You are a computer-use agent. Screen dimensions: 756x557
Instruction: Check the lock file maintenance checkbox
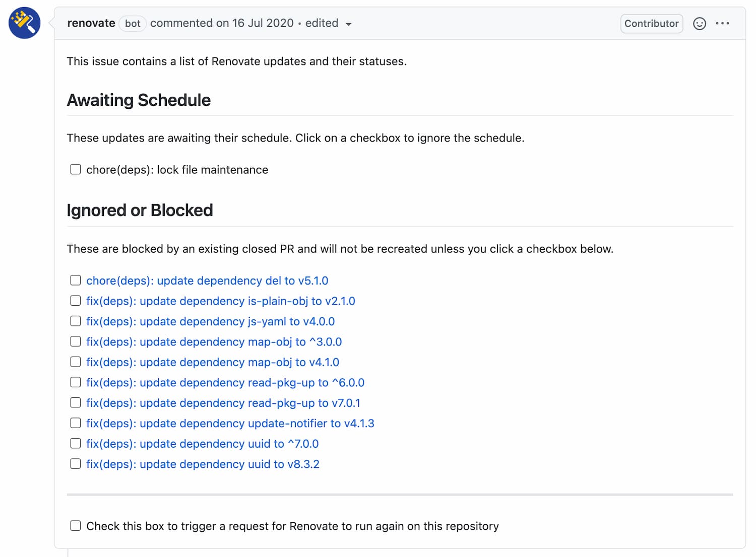(x=76, y=169)
